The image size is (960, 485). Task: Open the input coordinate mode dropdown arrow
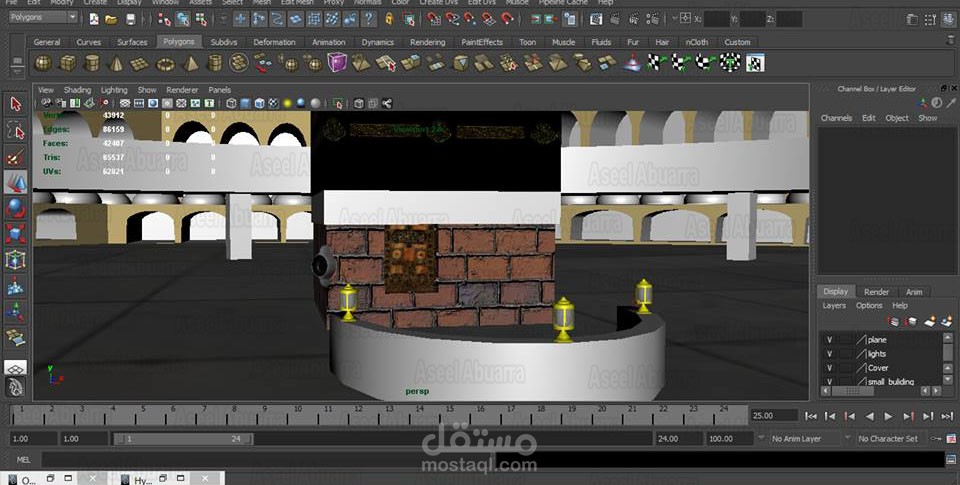pyautogui.click(x=675, y=18)
